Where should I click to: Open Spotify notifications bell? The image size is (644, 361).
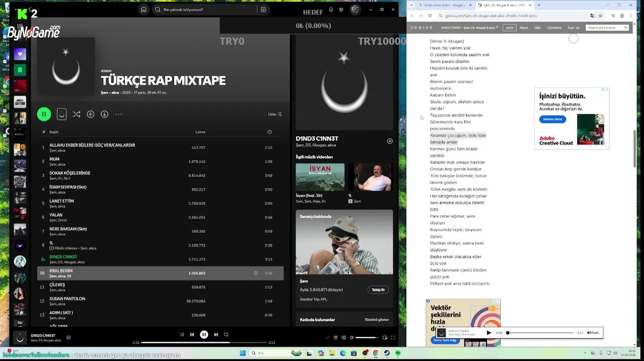[x=331, y=10]
